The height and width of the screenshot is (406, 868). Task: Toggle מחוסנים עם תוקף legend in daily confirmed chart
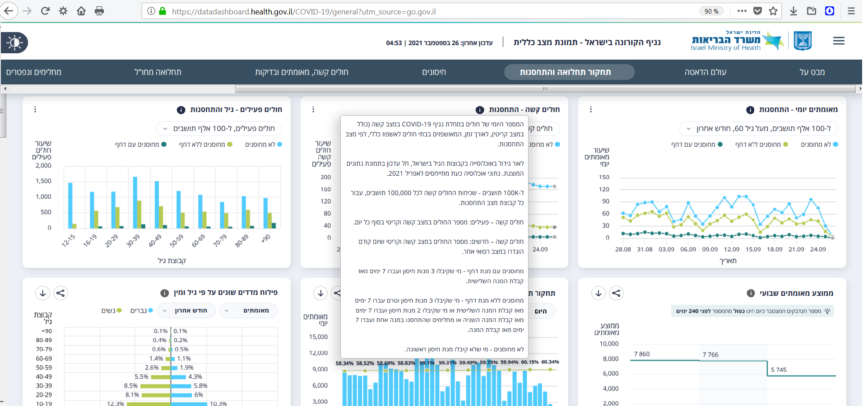[x=697, y=145]
